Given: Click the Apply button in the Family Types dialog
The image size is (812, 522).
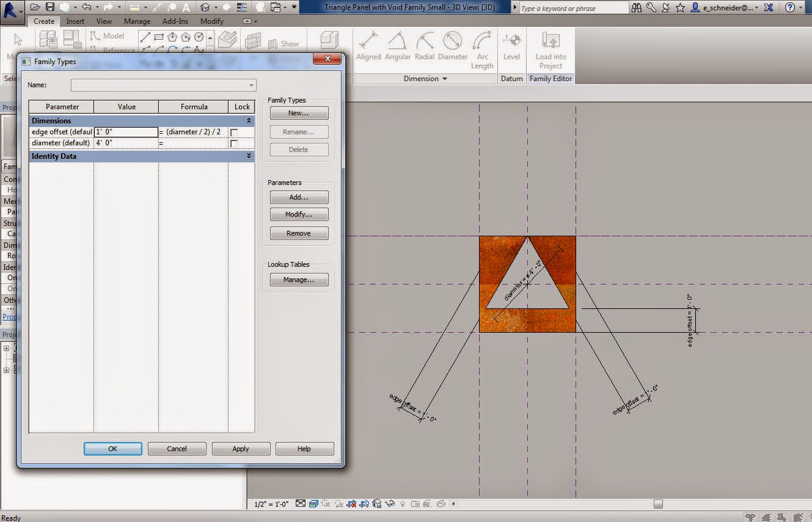Looking at the screenshot, I should tap(241, 449).
